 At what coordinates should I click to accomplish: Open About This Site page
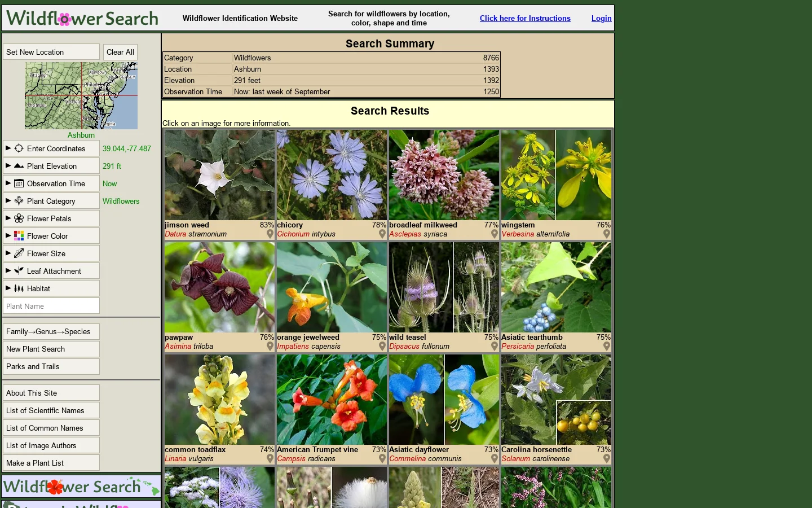pyautogui.click(x=51, y=393)
